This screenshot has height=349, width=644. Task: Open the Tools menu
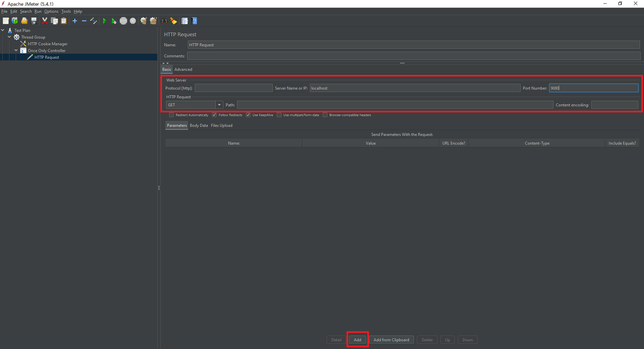66,11
